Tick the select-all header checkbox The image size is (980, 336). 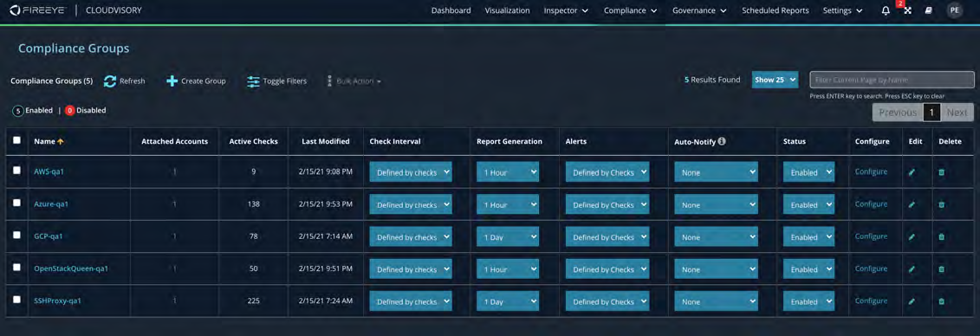pos(16,140)
